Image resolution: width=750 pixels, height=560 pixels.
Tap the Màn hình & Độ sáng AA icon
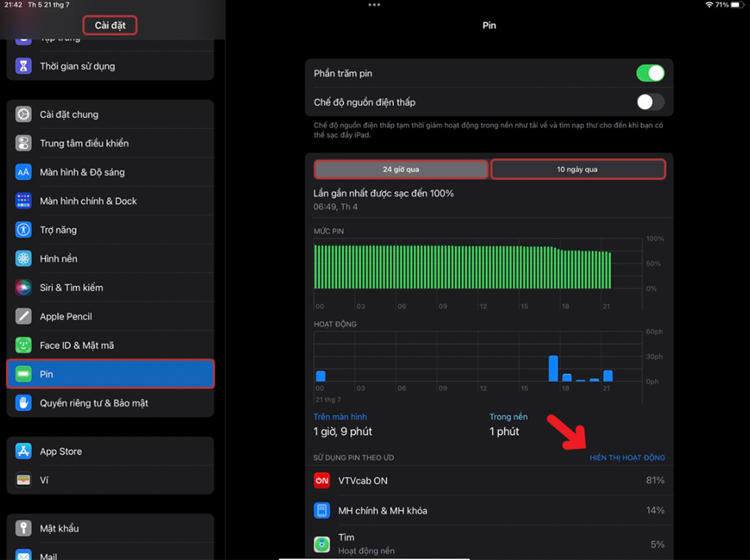23,172
